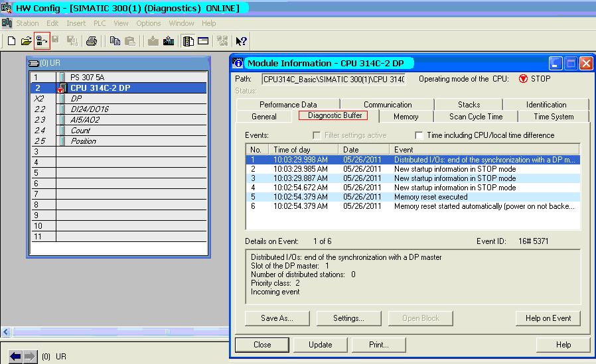596x364 pixels.
Task: Click the Settings... button
Action: pos(348,318)
